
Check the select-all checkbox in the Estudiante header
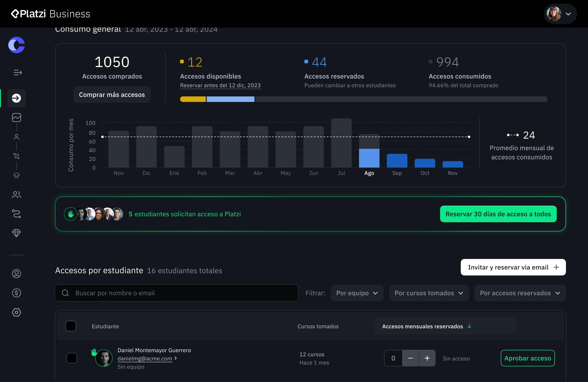click(71, 326)
